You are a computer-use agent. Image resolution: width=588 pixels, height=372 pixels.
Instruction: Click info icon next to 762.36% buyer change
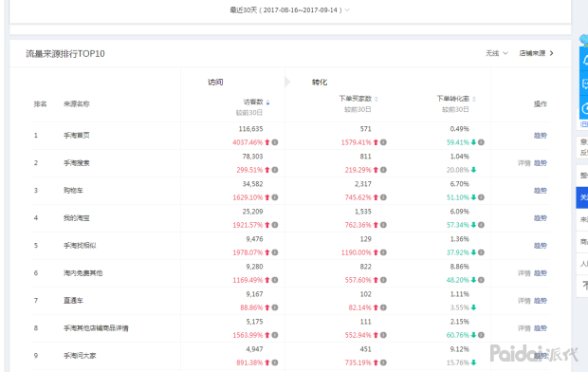pos(383,225)
